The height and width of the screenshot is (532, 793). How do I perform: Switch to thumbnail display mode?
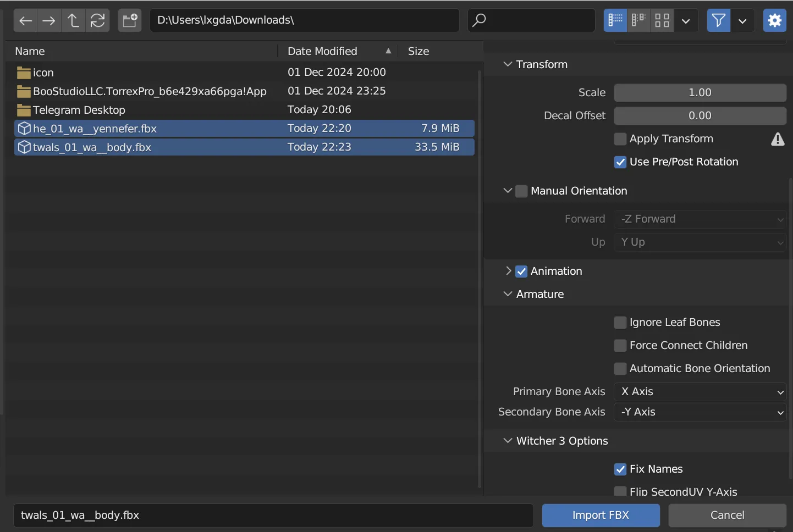(662, 20)
